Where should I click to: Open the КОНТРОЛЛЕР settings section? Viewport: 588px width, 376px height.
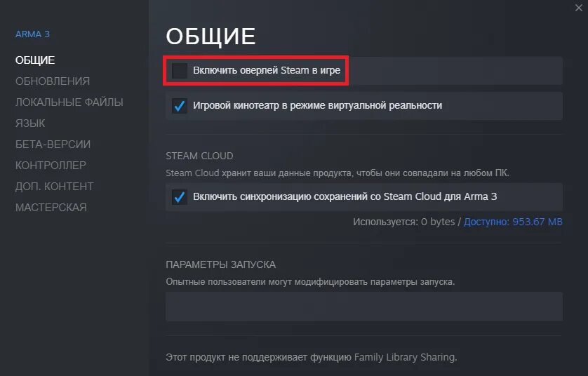(51, 165)
